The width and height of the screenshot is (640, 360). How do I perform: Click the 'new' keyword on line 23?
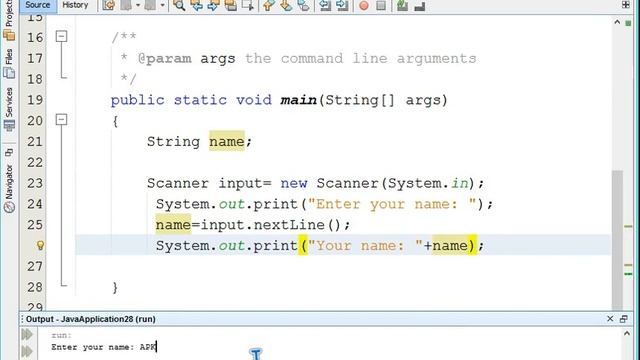[x=293, y=183]
